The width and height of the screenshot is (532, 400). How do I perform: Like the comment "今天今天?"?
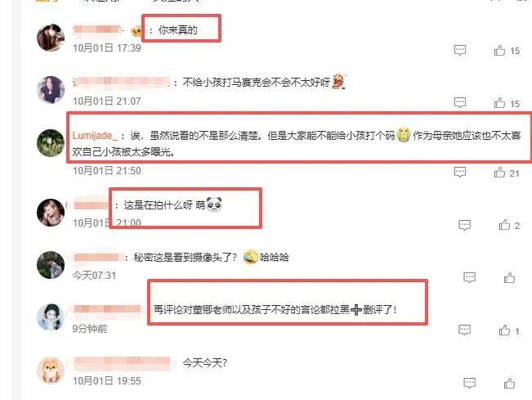[x=509, y=383]
